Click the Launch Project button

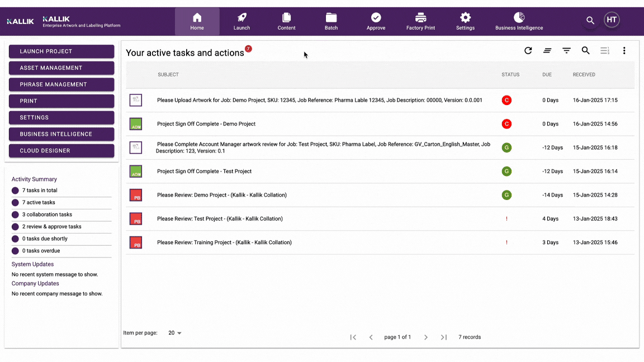tap(61, 51)
